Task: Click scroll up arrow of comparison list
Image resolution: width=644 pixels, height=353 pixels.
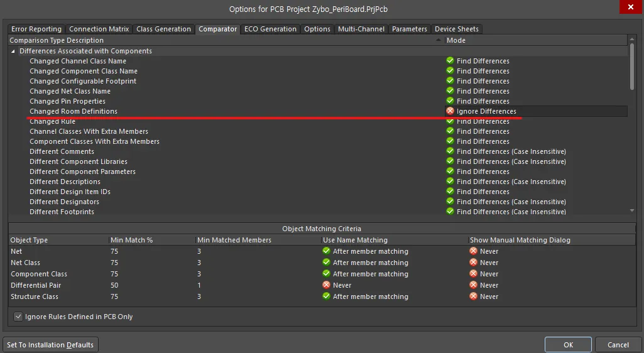Action: pos(631,40)
